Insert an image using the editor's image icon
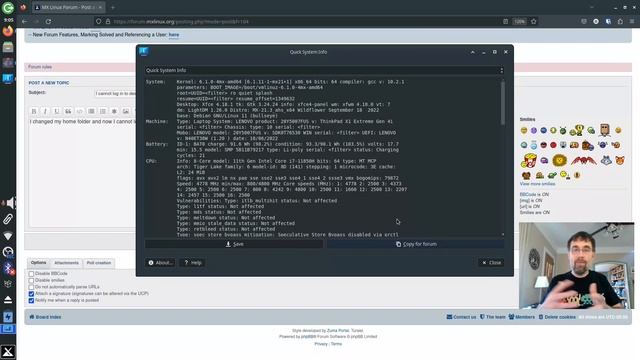Image resolution: width=640 pixels, height=360 pixels. [126, 111]
